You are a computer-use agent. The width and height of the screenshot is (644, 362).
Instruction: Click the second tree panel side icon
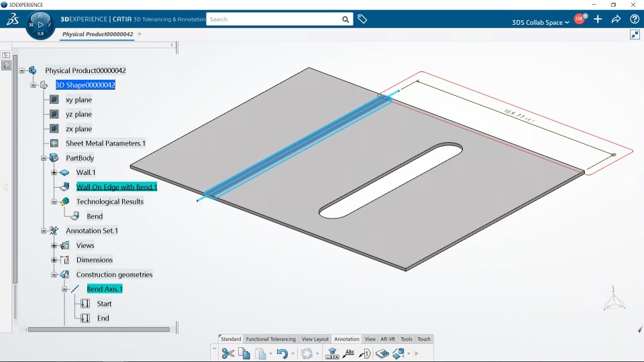6,65
